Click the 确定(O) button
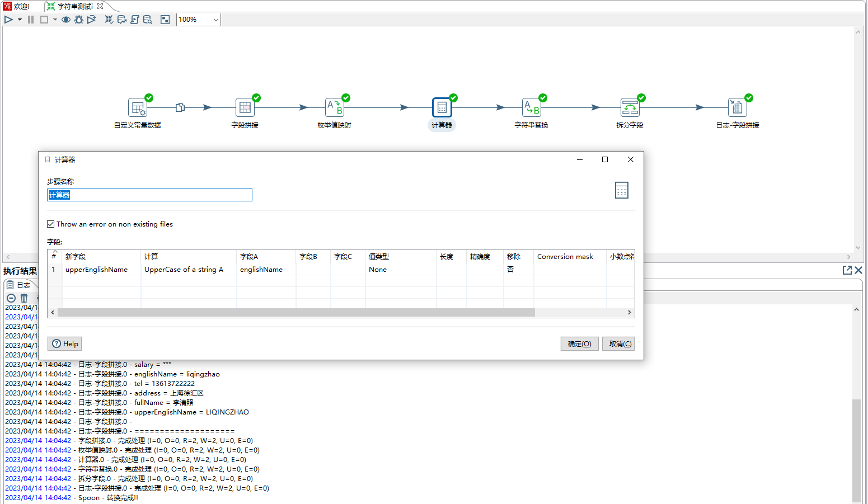 pos(579,344)
